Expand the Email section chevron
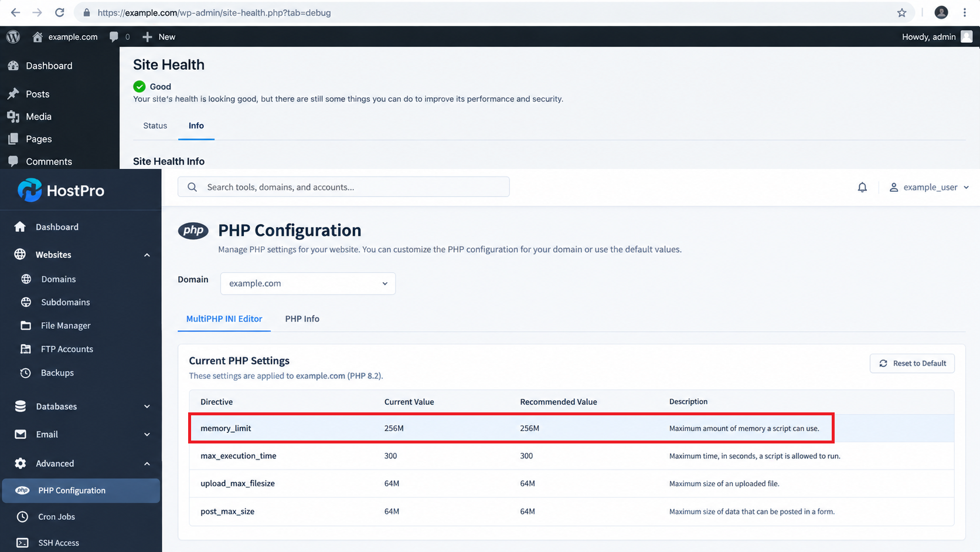980x552 pixels. (147, 435)
